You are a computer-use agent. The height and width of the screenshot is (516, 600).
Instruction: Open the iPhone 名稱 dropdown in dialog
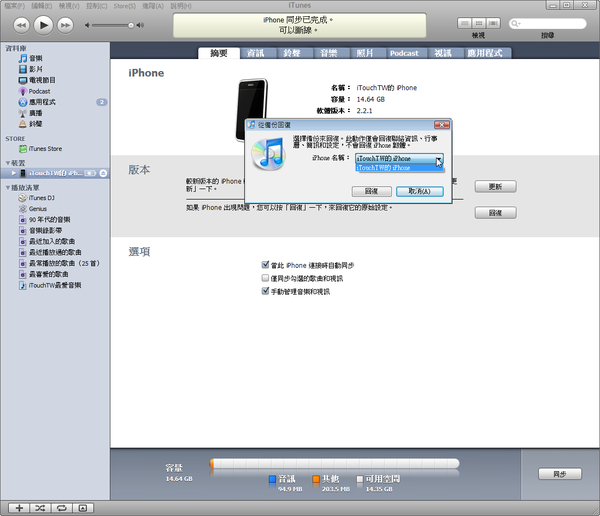[399, 158]
